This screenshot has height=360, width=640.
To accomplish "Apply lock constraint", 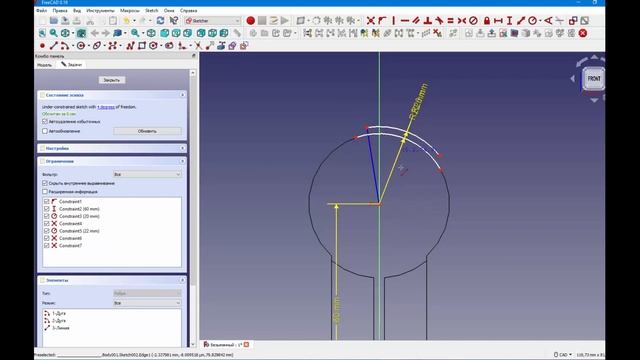I will click(x=487, y=20).
